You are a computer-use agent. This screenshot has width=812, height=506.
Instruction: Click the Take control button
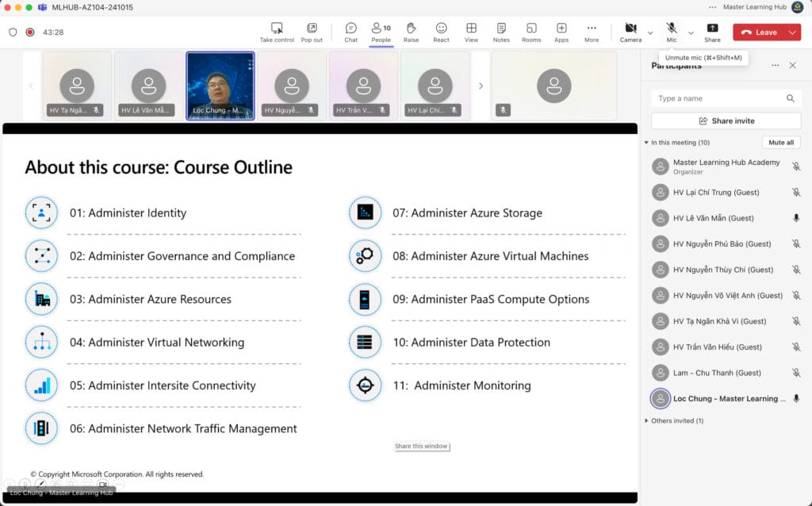click(277, 32)
